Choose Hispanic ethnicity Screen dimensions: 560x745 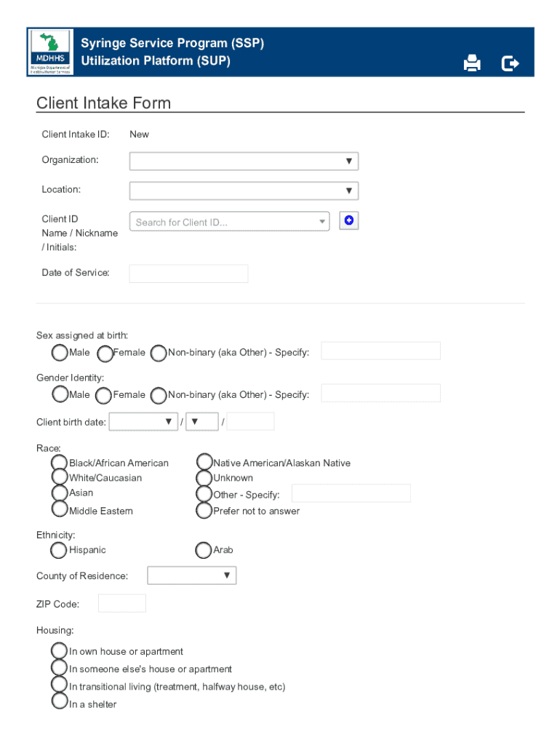tap(58, 550)
